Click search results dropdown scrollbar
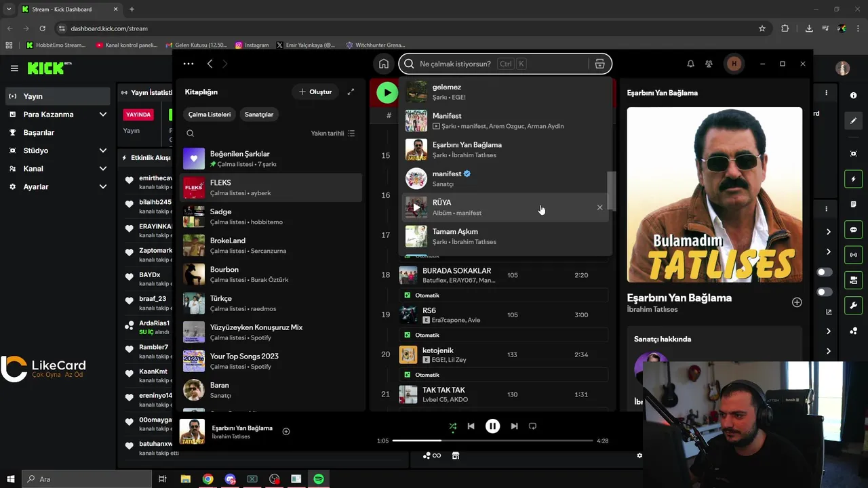Screen dimensions: 868x488 [x=610, y=190]
